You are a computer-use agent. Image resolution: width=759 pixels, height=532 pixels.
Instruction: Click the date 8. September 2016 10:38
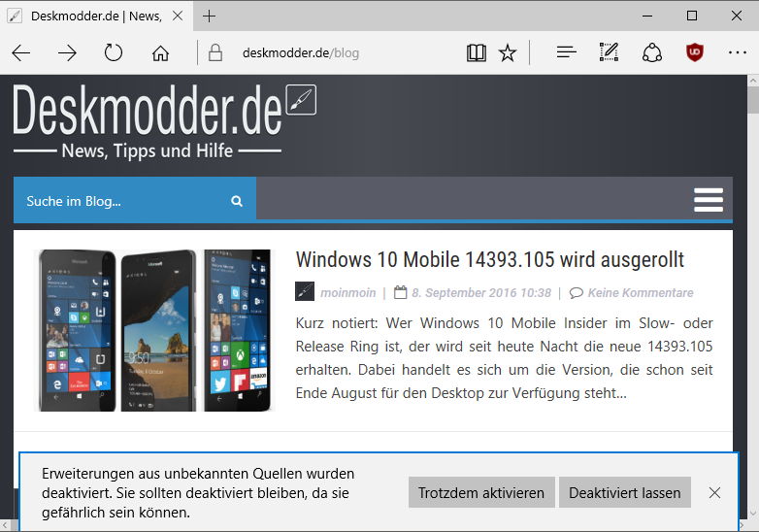[x=481, y=293]
